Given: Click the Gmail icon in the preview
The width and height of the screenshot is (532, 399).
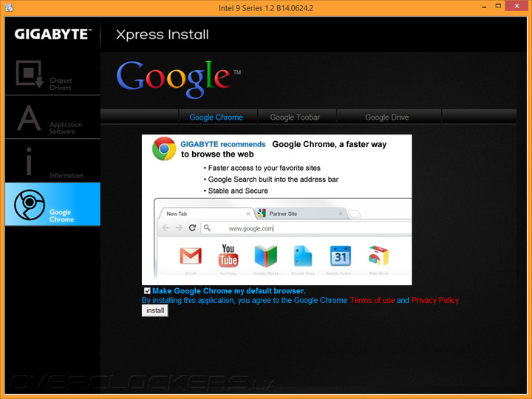Looking at the screenshot, I should point(191,256).
